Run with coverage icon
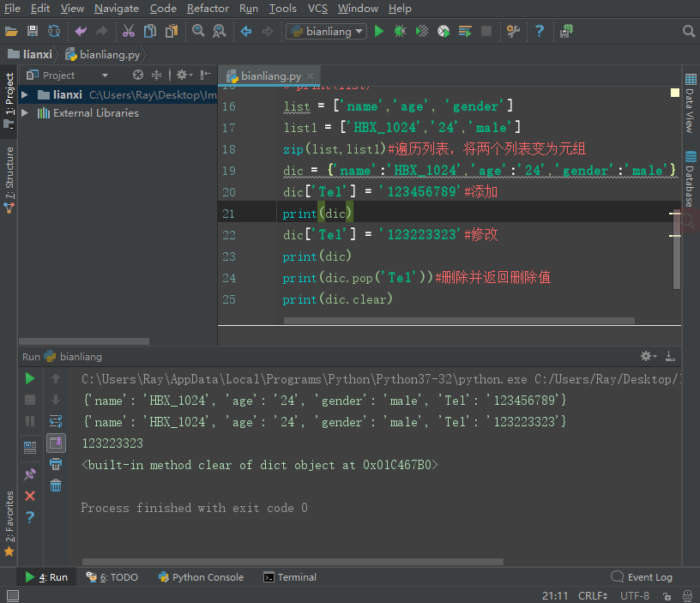The height and width of the screenshot is (603, 700). [x=421, y=31]
